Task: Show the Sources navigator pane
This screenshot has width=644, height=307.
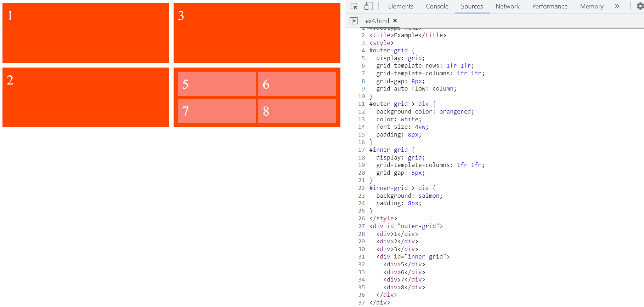Action: point(354,21)
